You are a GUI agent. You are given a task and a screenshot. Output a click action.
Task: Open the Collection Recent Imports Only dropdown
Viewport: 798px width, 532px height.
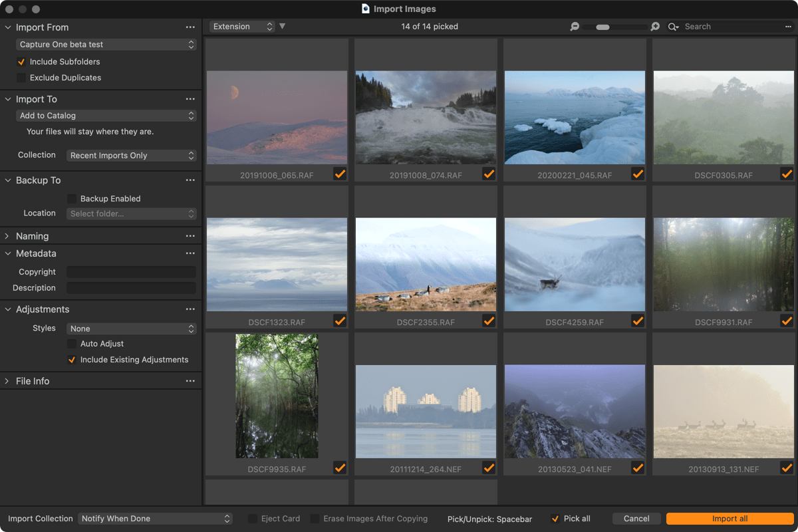click(x=132, y=156)
